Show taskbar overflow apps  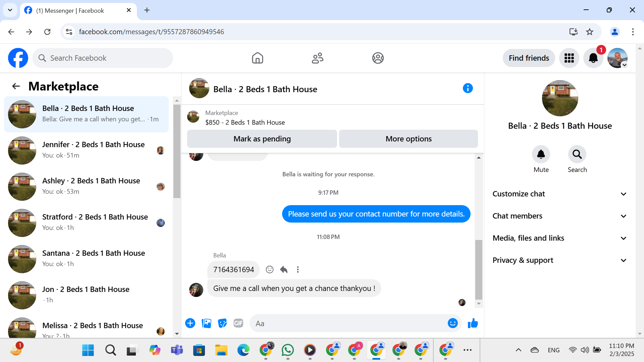[468, 350]
